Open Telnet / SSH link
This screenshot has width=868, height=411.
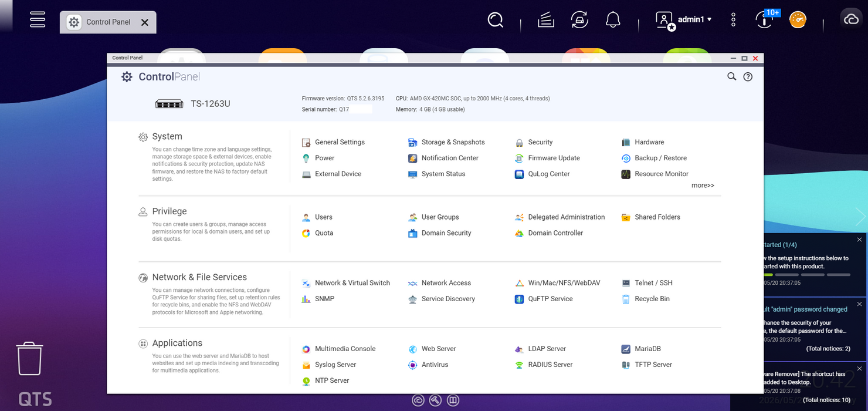point(653,283)
